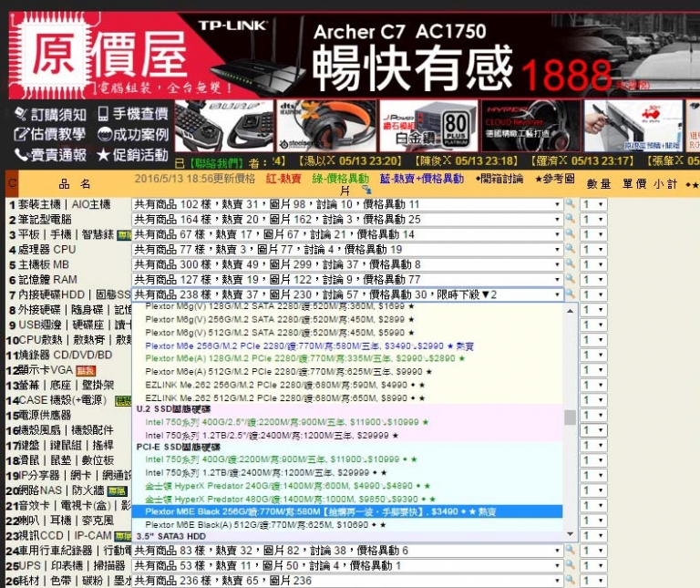Expand the UPS 印表機 product dropdown

(347, 566)
